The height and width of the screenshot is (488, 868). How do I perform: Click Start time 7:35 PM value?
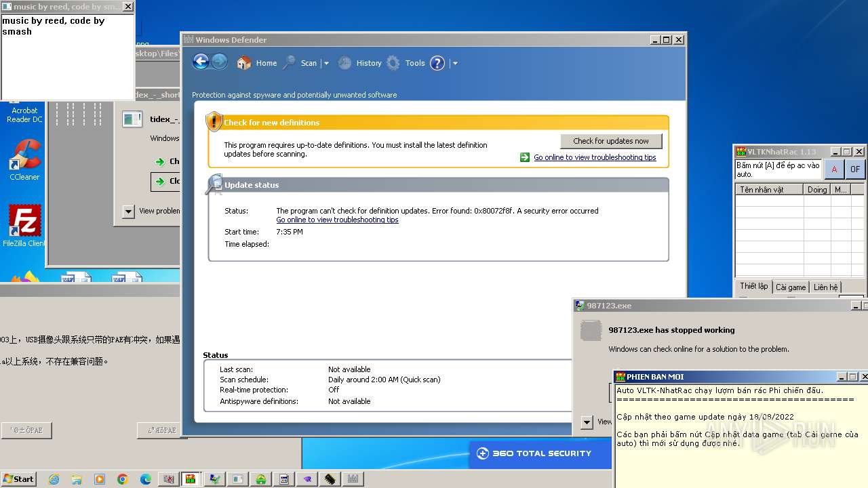[x=290, y=232]
